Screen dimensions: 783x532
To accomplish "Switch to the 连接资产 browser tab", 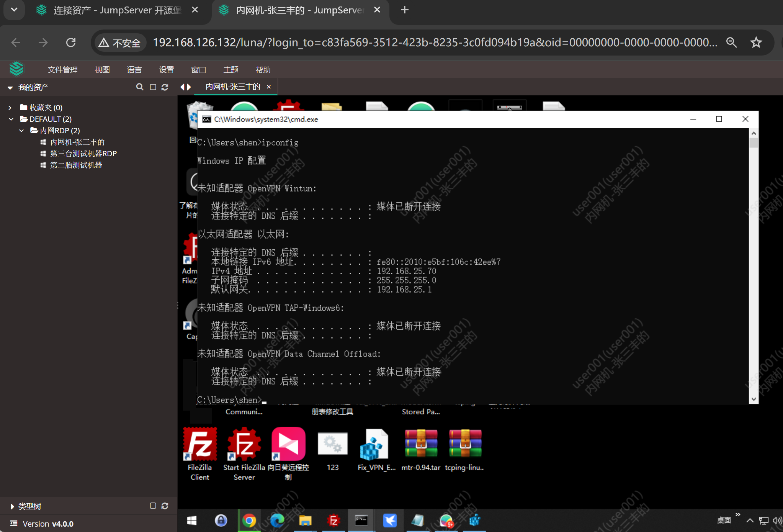I will click(115, 10).
